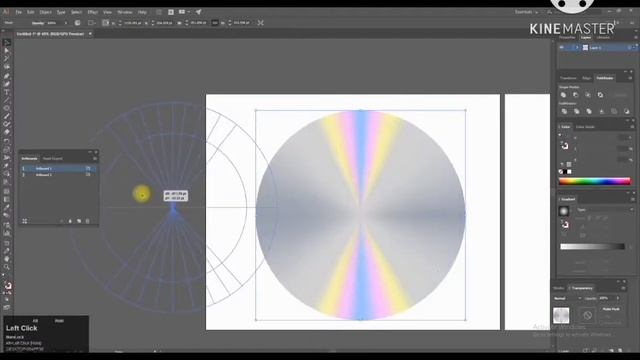640x360 pixels.
Task: Open the Pathfinder panel options menu
Action: tap(630, 78)
